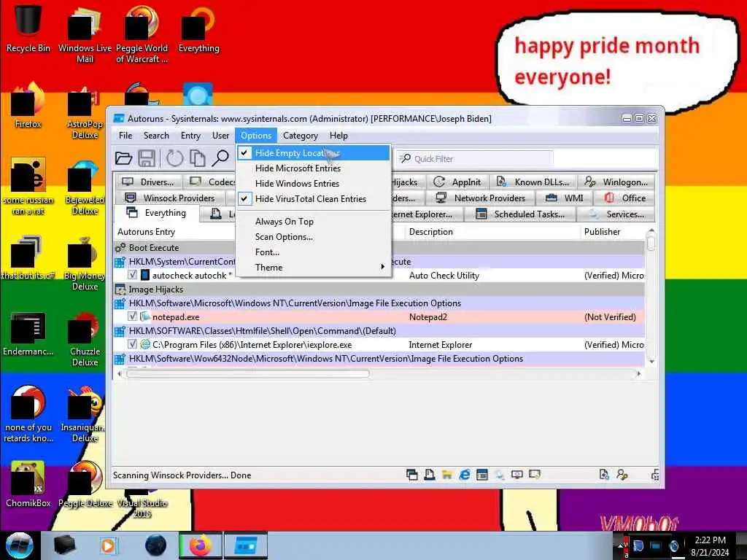Click the Find magnifier toolbar icon
This screenshot has width=747, height=560.
click(220, 158)
